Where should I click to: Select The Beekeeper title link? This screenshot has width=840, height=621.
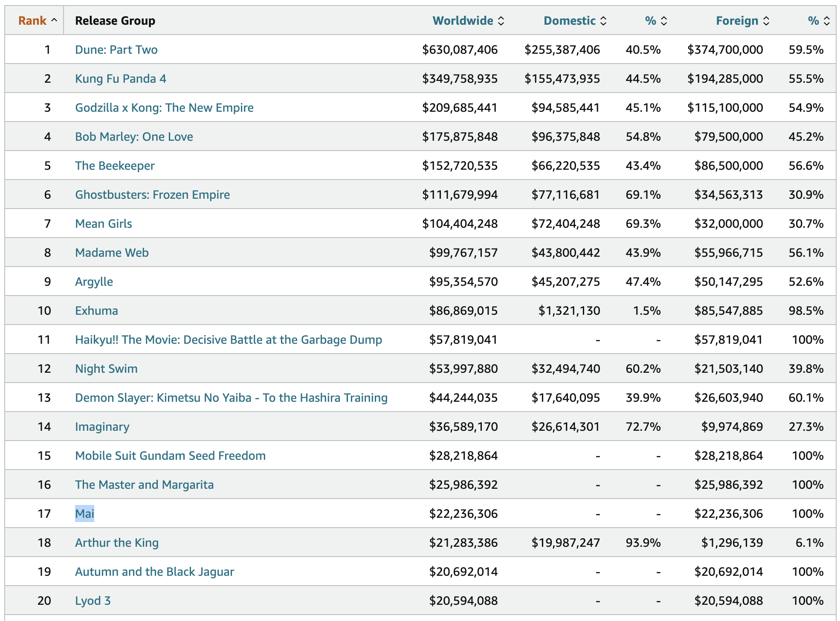[115, 165]
